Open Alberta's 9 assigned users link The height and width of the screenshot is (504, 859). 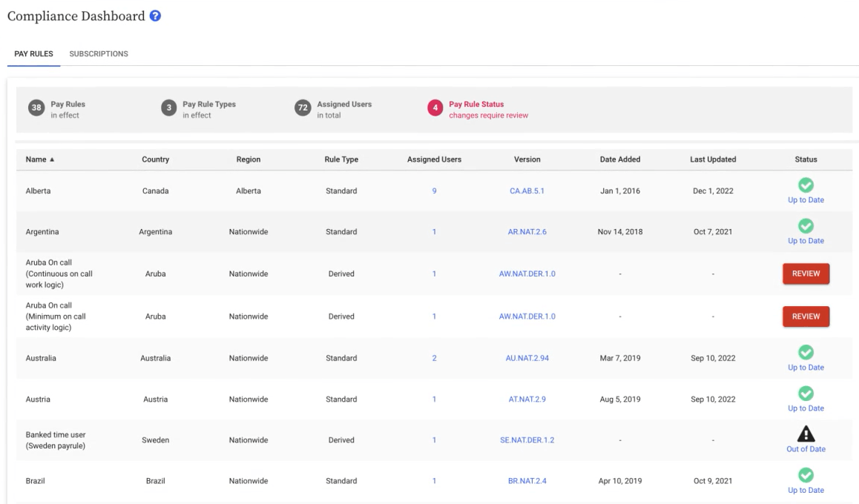pyautogui.click(x=435, y=191)
